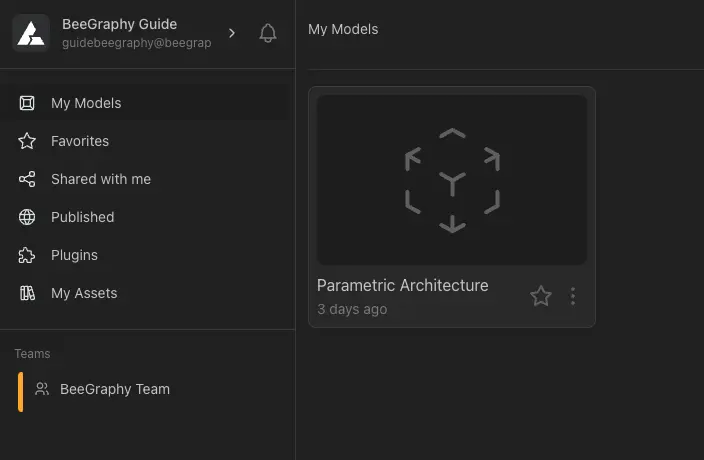Expand the BeeGraphy Guide account chevron

pos(232,33)
